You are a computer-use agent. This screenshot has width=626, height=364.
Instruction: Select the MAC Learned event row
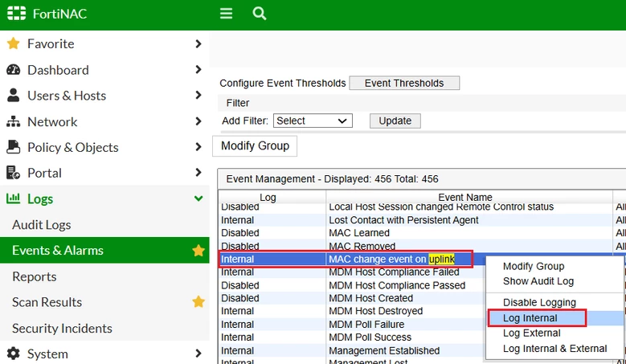click(x=422, y=233)
